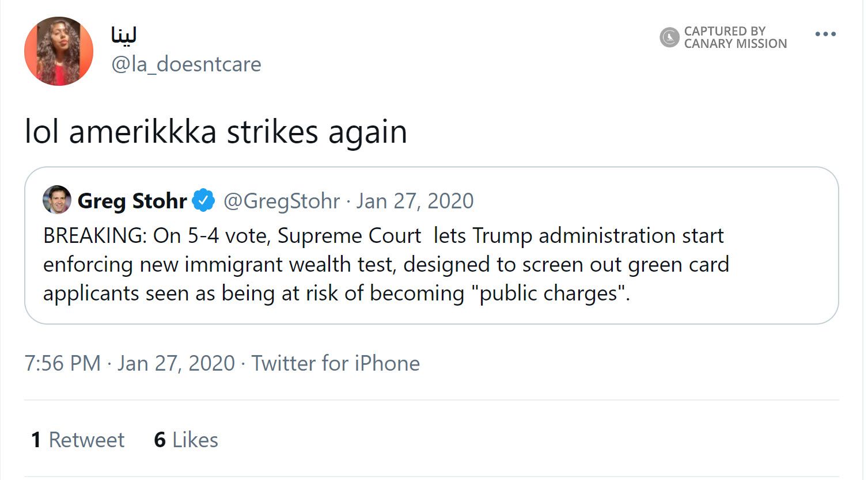
Task: Click the Canary Mission logo icon
Action: coord(669,37)
